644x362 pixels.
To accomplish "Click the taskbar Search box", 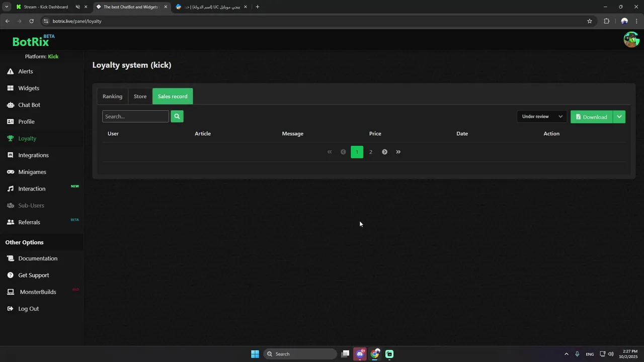I will pyautogui.click(x=300, y=354).
